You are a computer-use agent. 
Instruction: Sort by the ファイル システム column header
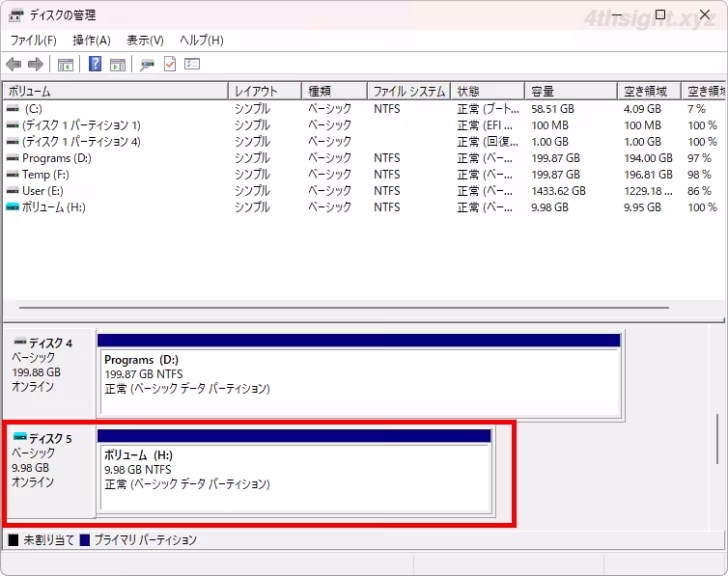coord(409,91)
